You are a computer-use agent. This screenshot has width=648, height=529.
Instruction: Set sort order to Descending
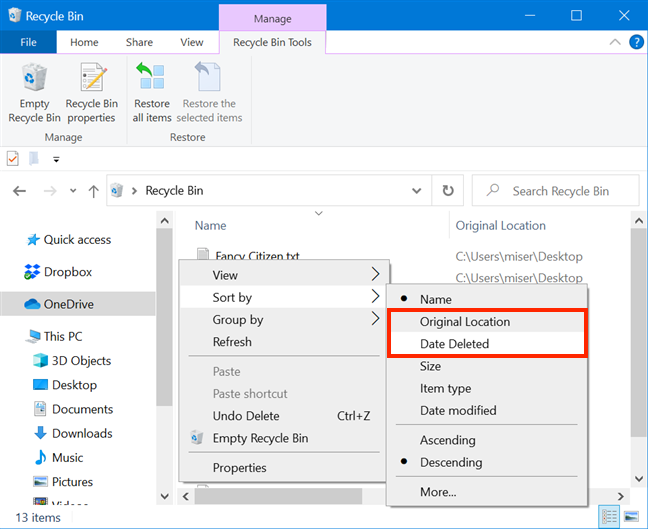click(487, 462)
